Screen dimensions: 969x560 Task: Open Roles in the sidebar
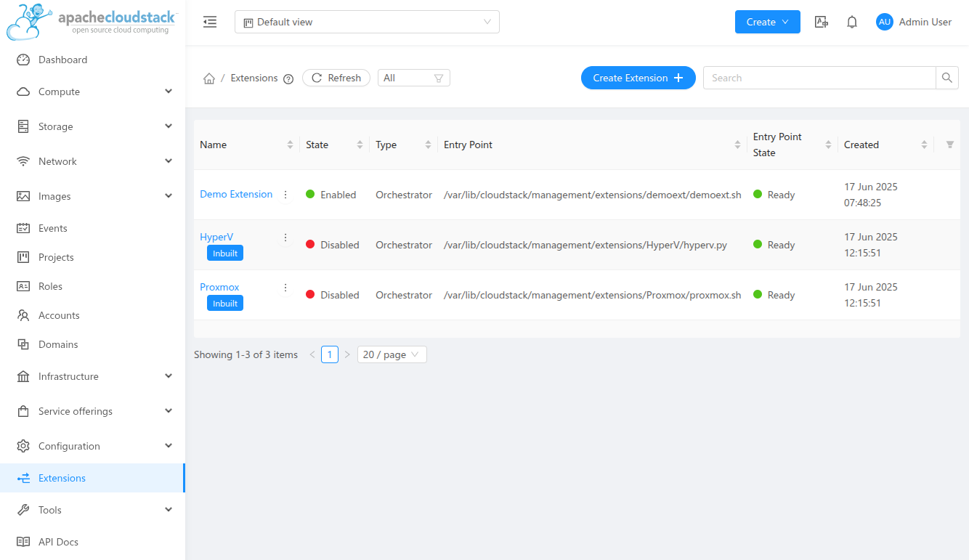click(x=92, y=286)
